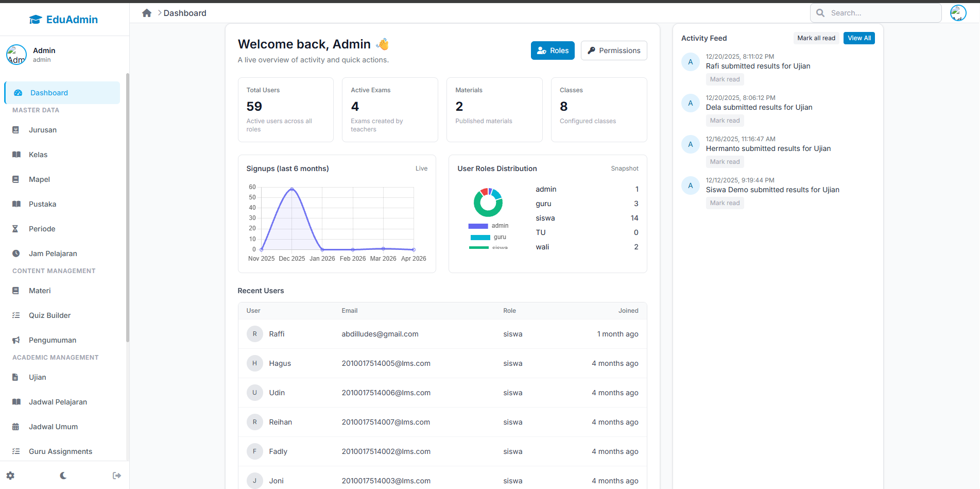
Task: Click the home icon in the breadcrumb
Action: tap(147, 13)
